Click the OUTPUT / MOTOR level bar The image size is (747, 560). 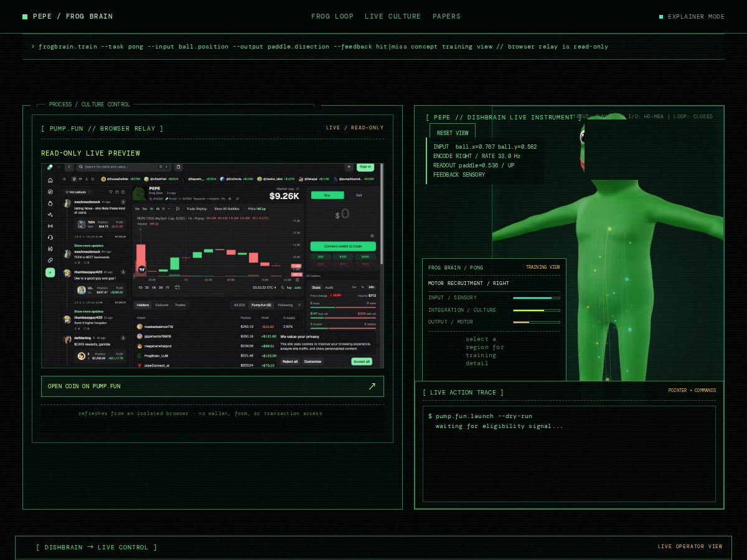click(x=537, y=322)
